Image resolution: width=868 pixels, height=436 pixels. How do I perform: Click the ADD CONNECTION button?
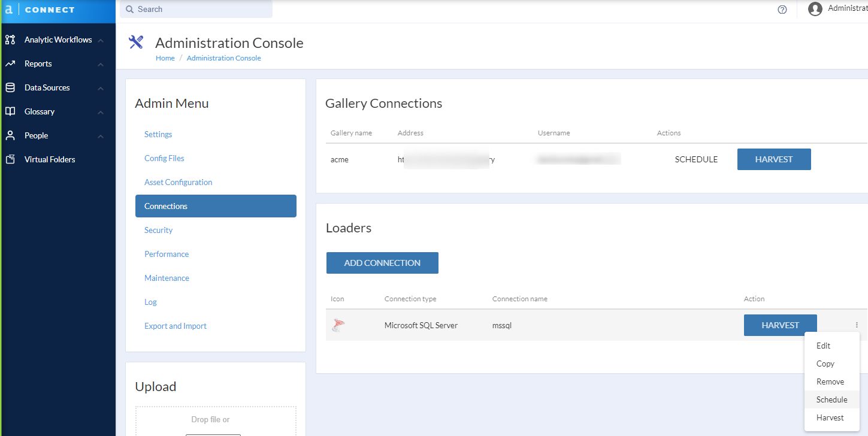pos(382,262)
